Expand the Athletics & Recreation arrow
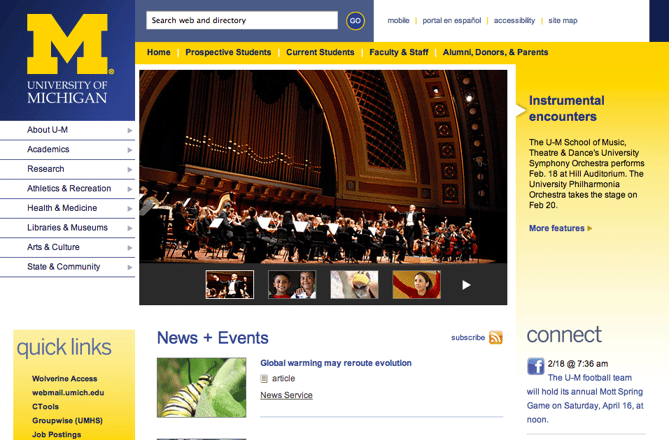The image size is (669, 440). (x=130, y=189)
